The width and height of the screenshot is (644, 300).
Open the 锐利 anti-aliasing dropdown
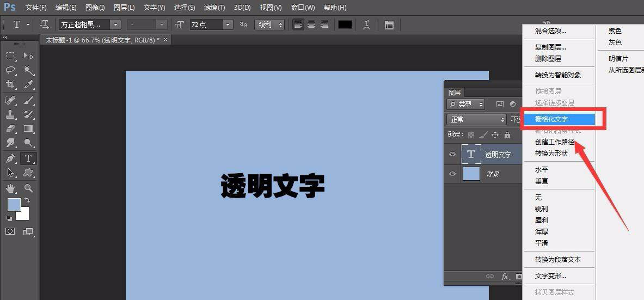pyautogui.click(x=269, y=25)
